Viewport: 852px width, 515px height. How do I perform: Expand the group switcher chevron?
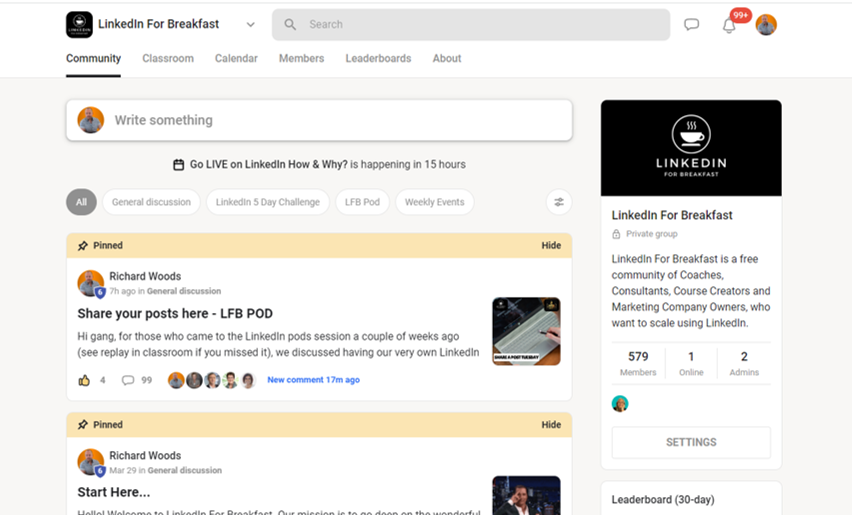250,24
